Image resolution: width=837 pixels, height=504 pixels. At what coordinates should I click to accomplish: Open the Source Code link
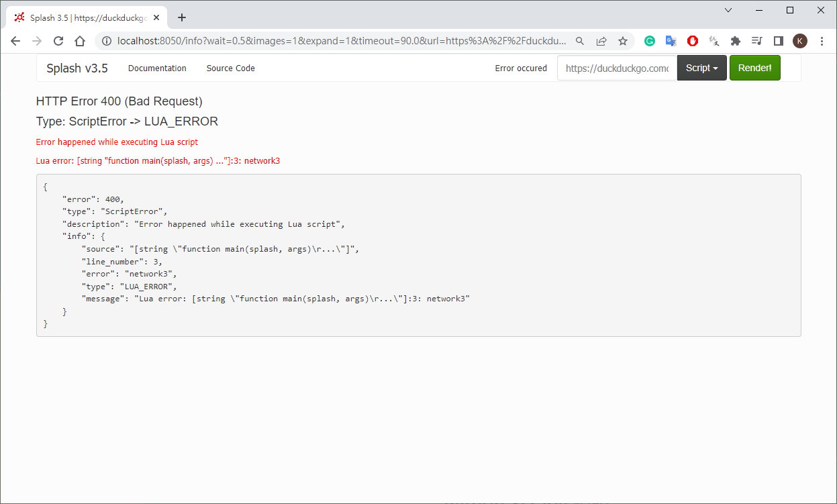click(230, 68)
